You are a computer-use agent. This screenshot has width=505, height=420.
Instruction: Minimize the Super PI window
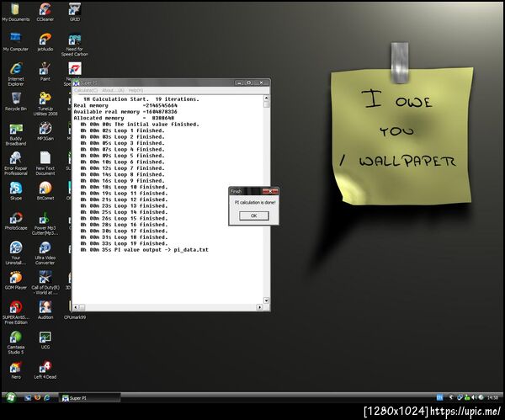coord(239,82)
